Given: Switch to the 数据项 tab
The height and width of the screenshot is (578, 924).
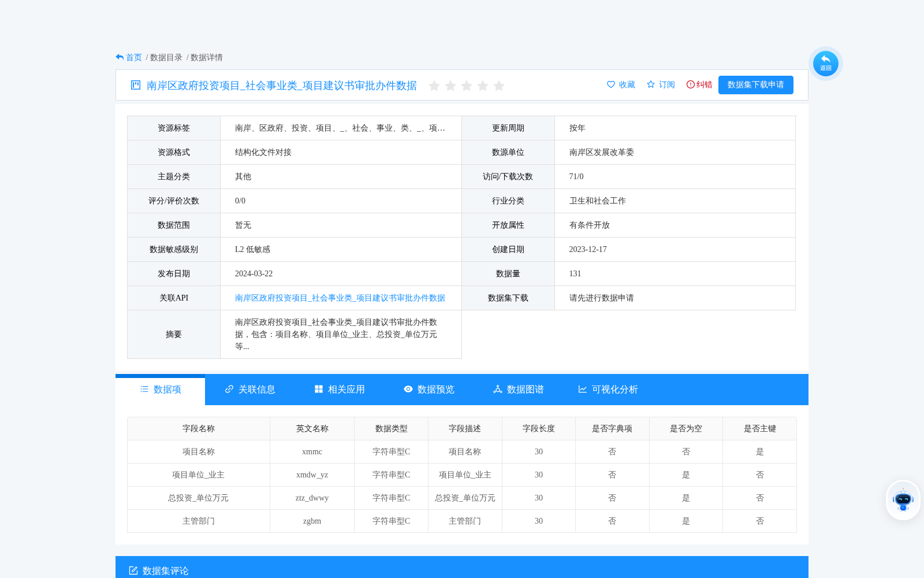Looking at the screenshot, I should (x=161, y=390).
